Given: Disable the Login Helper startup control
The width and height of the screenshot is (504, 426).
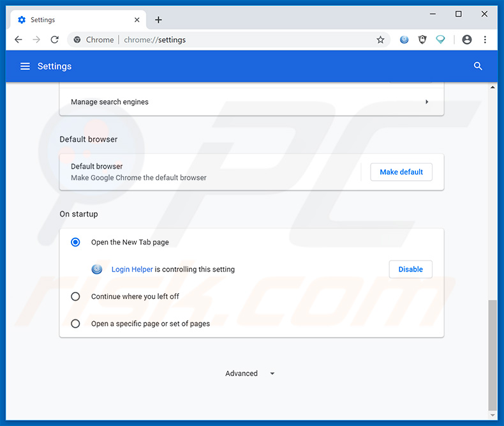Looking at the screenshot, I should pos(410,270).
